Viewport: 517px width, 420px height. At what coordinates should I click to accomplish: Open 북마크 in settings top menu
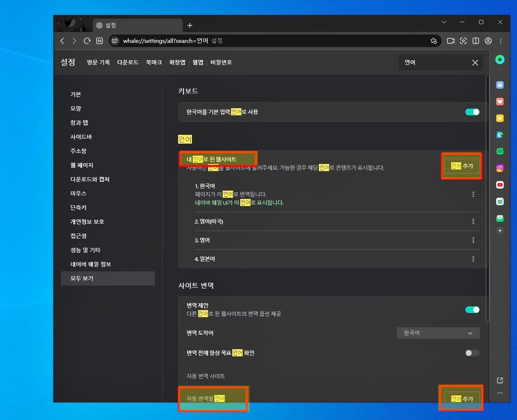coord(154,62)
